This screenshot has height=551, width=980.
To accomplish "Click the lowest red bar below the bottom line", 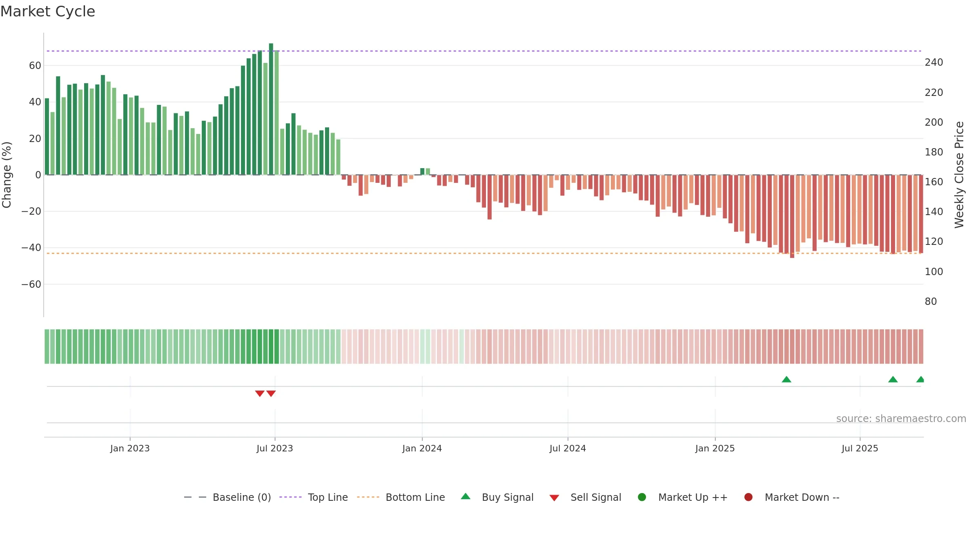I will [x=792, y=216].
